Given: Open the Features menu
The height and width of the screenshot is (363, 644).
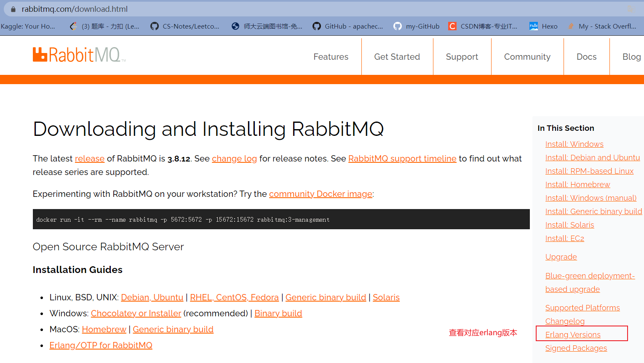Looking at the screenshot, I should click(x=331, y=57).
